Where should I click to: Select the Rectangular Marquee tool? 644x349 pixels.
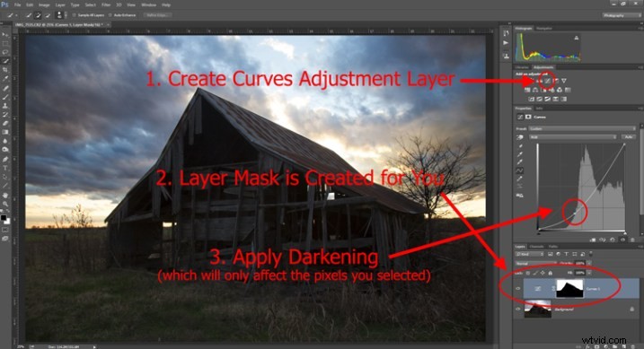(x=4, y=43)
